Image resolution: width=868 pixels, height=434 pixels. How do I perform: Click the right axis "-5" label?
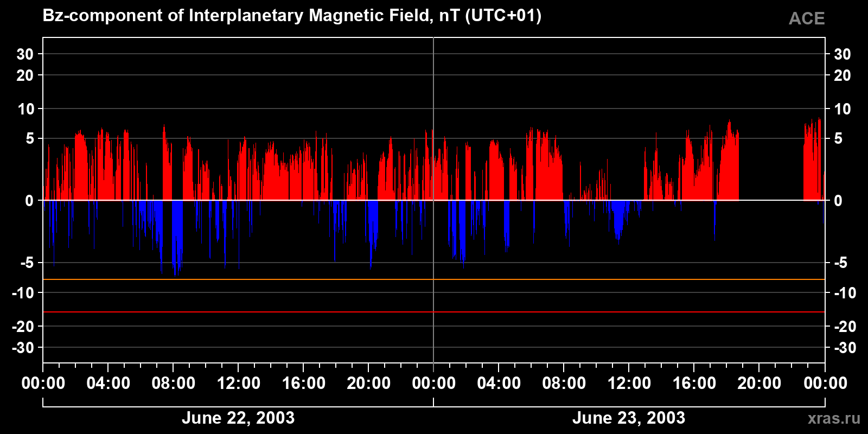click(x=840, y=263)
